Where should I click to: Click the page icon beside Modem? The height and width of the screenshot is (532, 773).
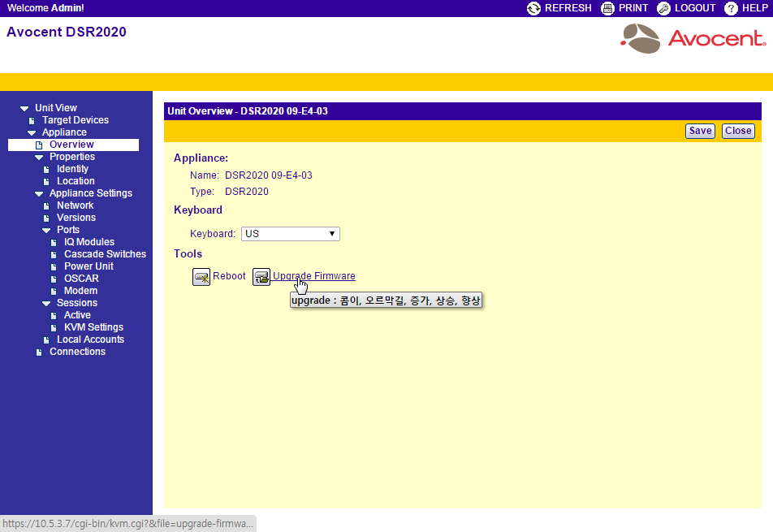(x=54, y=292)
